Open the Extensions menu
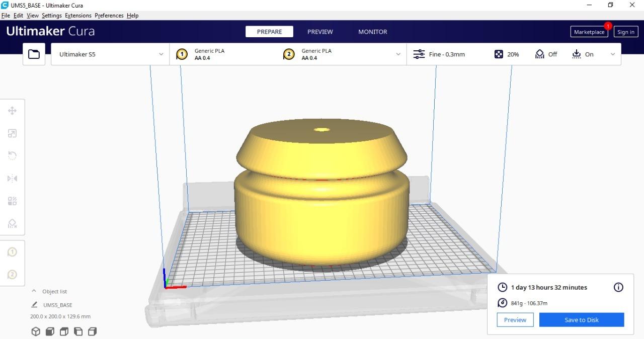Viewport: 644px width, 339px height. (78, 16)
